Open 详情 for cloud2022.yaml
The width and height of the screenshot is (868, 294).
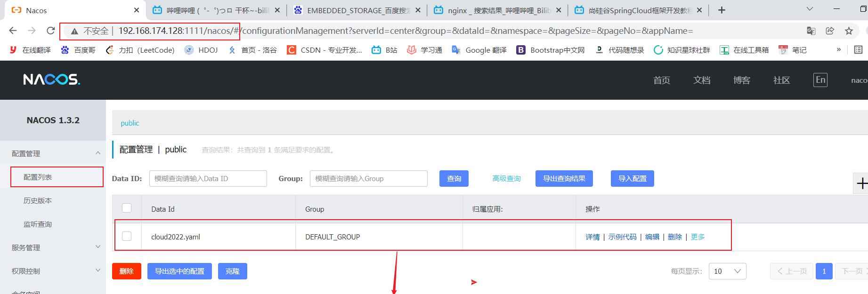point(592,237)
